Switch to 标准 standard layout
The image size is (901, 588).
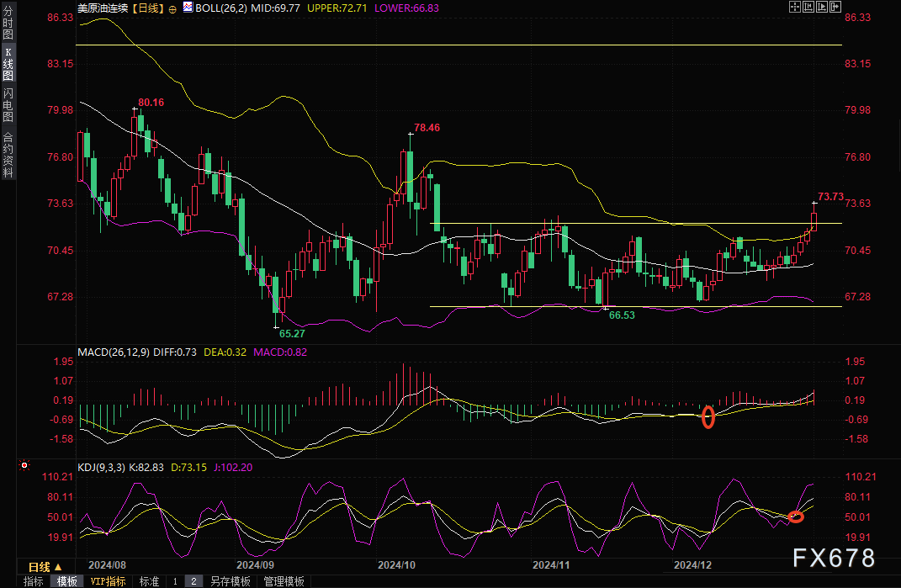click(149, 581)
